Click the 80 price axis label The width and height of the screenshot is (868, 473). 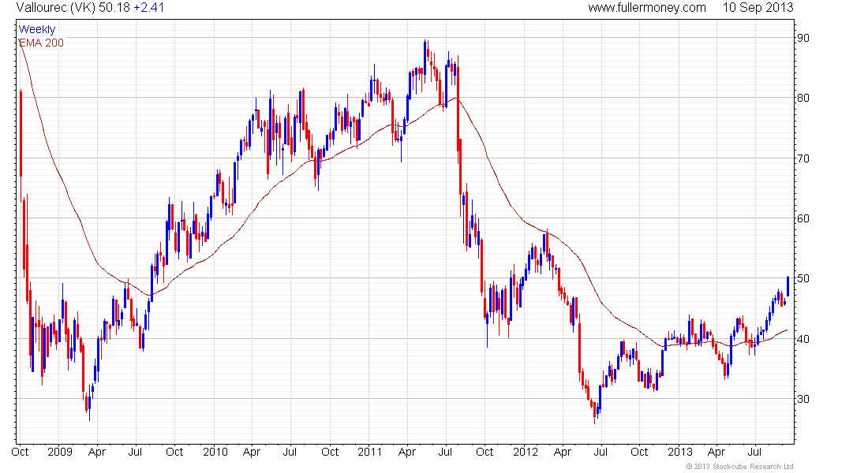click(803, 98)
